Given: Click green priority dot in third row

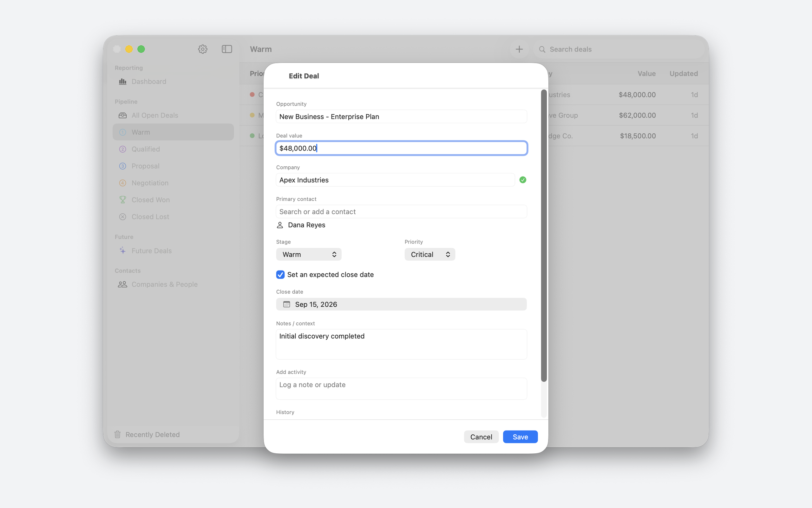Looking at the screenshot, I should 252,136.
